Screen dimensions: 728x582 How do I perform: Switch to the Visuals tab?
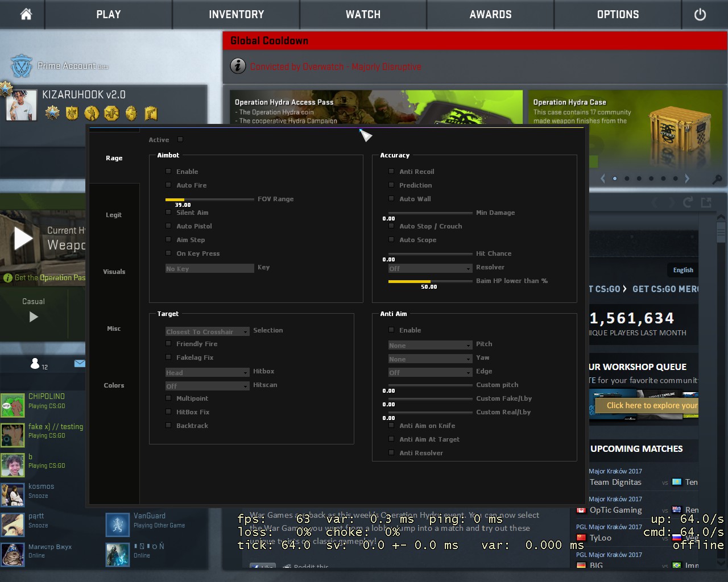[114, 272]
